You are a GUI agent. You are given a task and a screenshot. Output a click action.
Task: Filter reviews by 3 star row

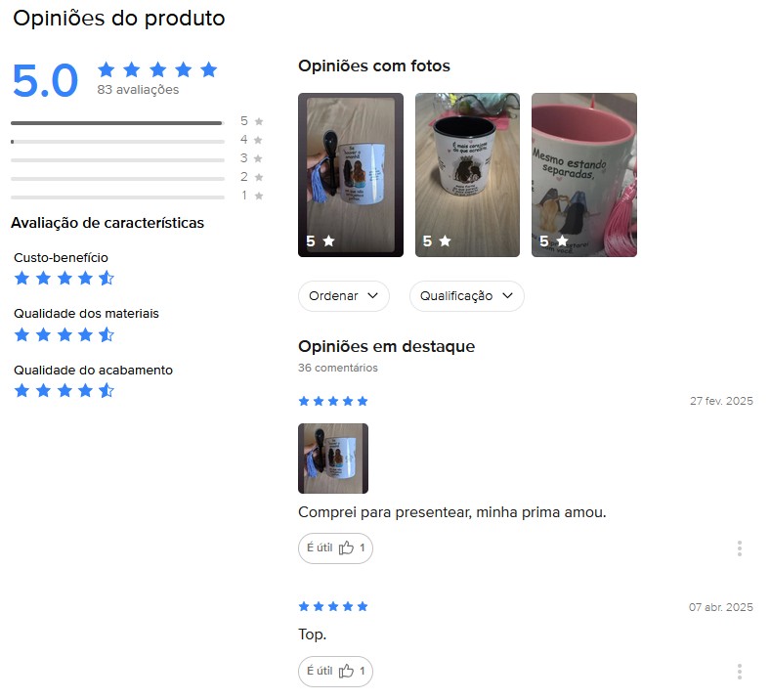137,159
